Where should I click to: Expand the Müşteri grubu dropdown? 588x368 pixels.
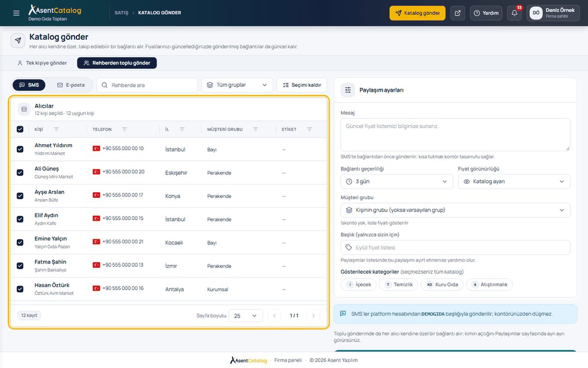455,210
